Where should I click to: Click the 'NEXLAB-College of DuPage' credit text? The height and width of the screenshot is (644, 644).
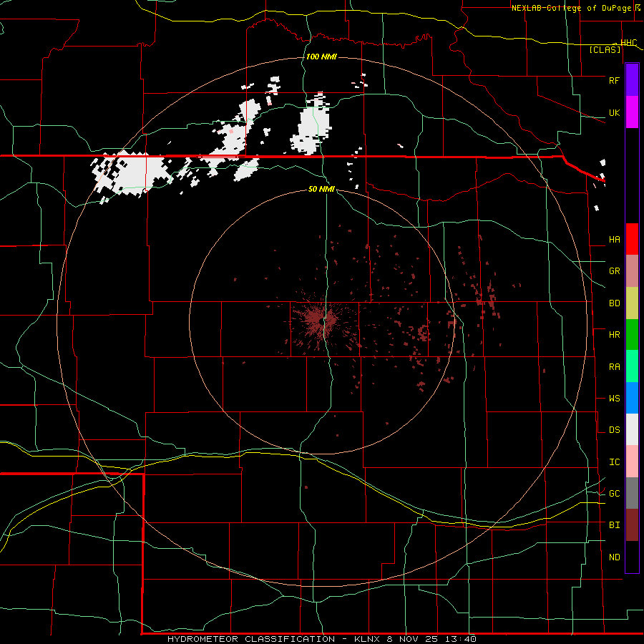tap(571, 8)
